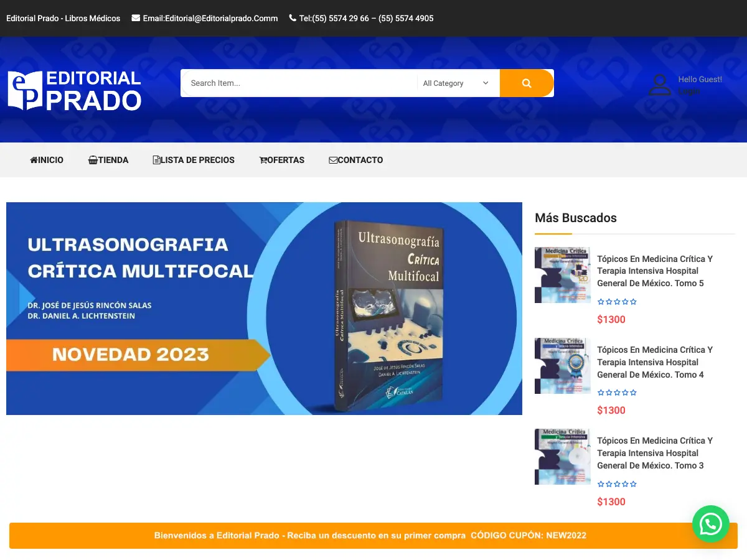Click the envelope icon beside Email address
This screenshot has height=560, width=747.
click(x=136, y=18)
